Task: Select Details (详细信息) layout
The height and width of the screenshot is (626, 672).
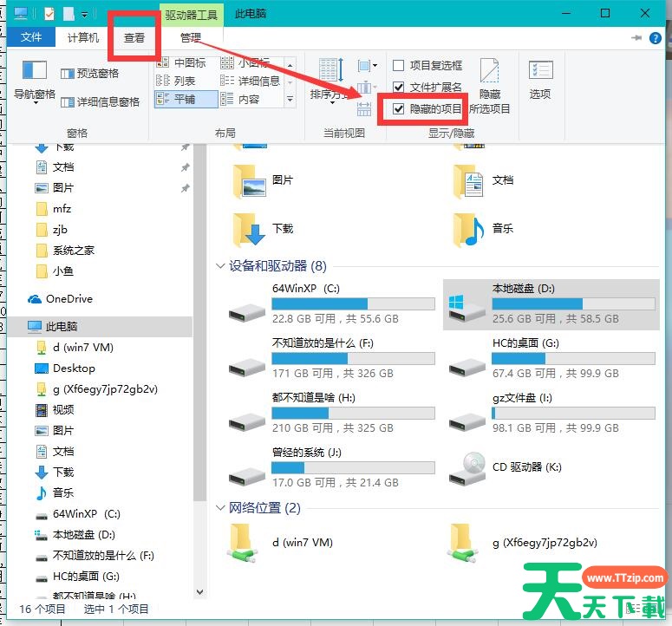Action: pos(250,81)
